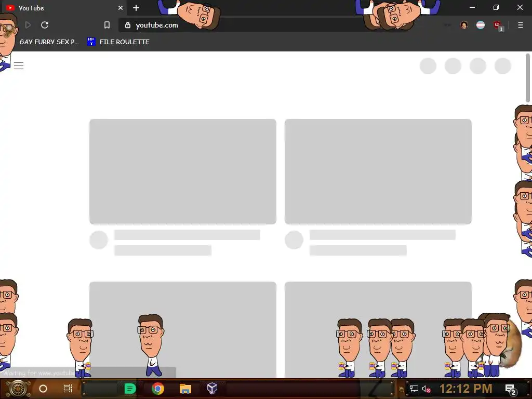Open a new tab with plus button
The image size is (532, 399).
point(136,8)
